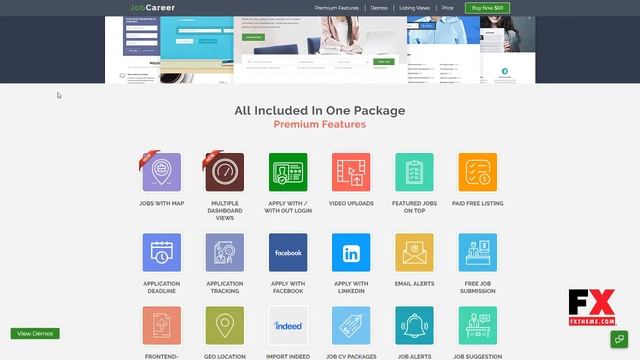
Task: Click the Application Deadline calendar icon
Action: tap(162, 253)
